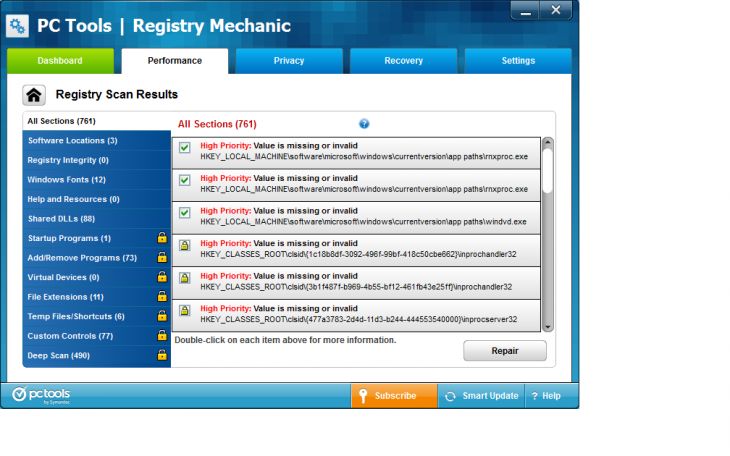Click the lock icon next to Virtual Devices

[x=162, y=277]
